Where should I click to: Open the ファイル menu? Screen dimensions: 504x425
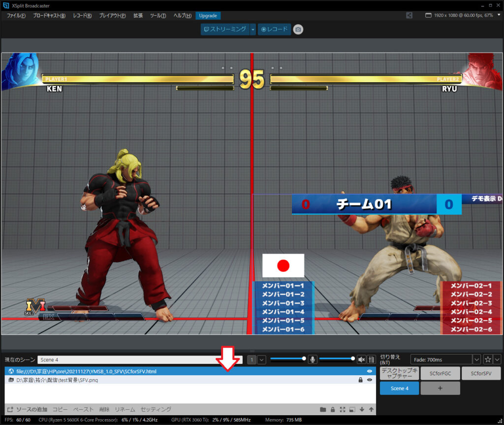coord(16,15)
